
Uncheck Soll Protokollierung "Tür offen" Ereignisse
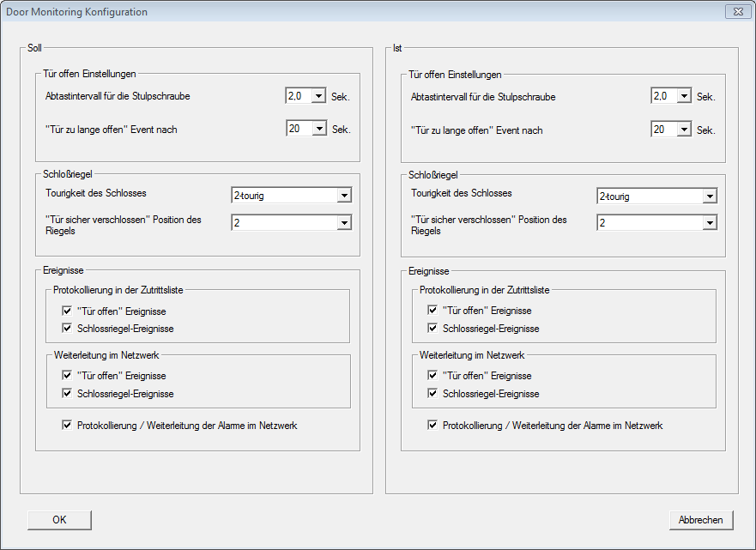pyautogui.click(x=67, y=311)
